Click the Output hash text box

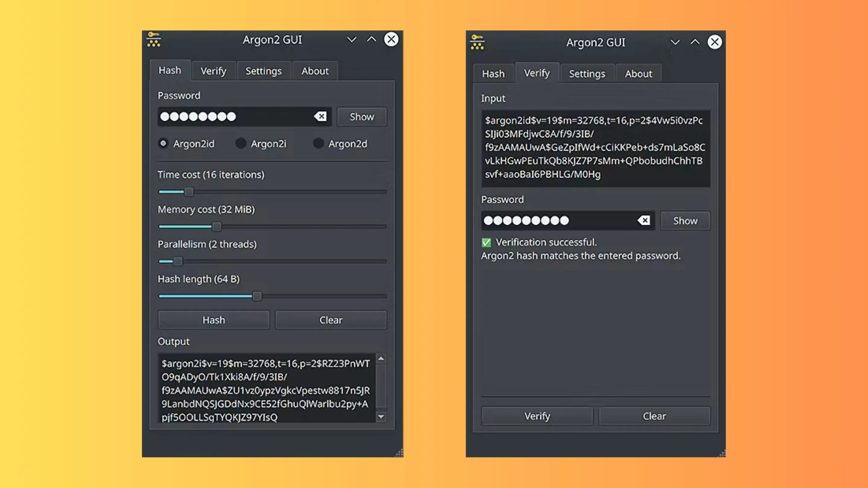pyautogui.click(x=266, y=388)
